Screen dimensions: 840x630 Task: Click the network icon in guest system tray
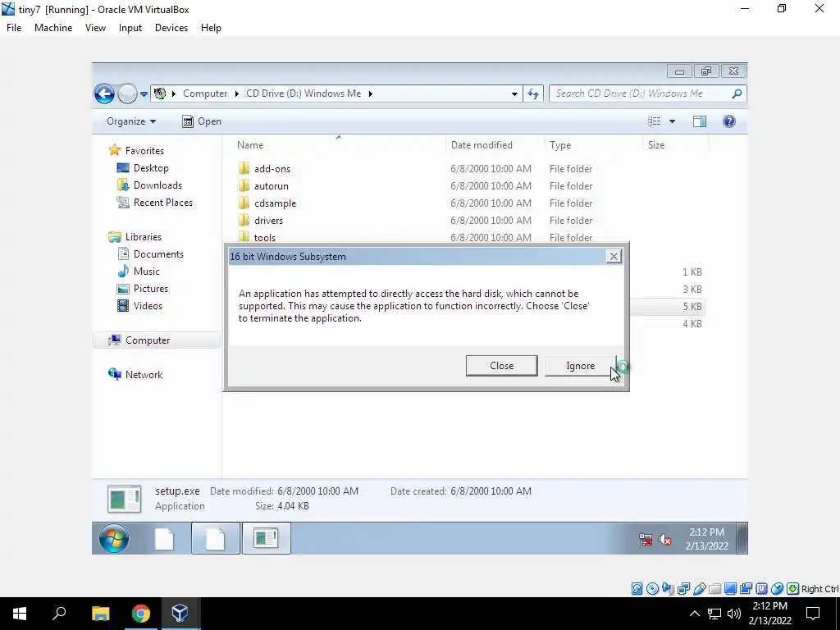pyautogui.click(x=646, y=540)
